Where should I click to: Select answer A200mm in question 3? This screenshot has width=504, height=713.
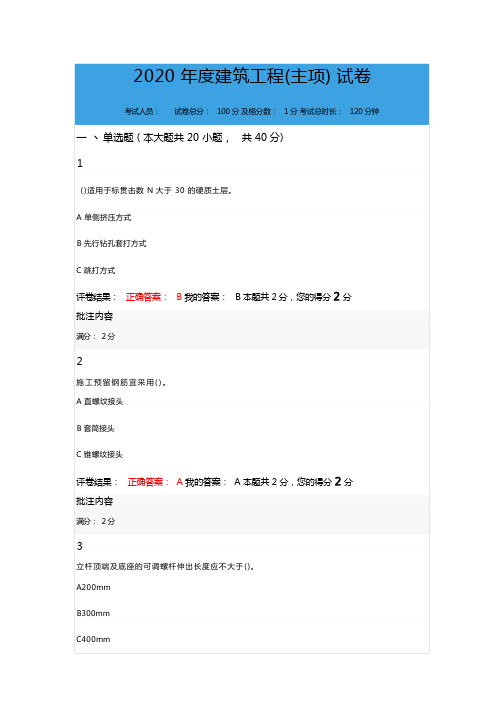point(93,587)
